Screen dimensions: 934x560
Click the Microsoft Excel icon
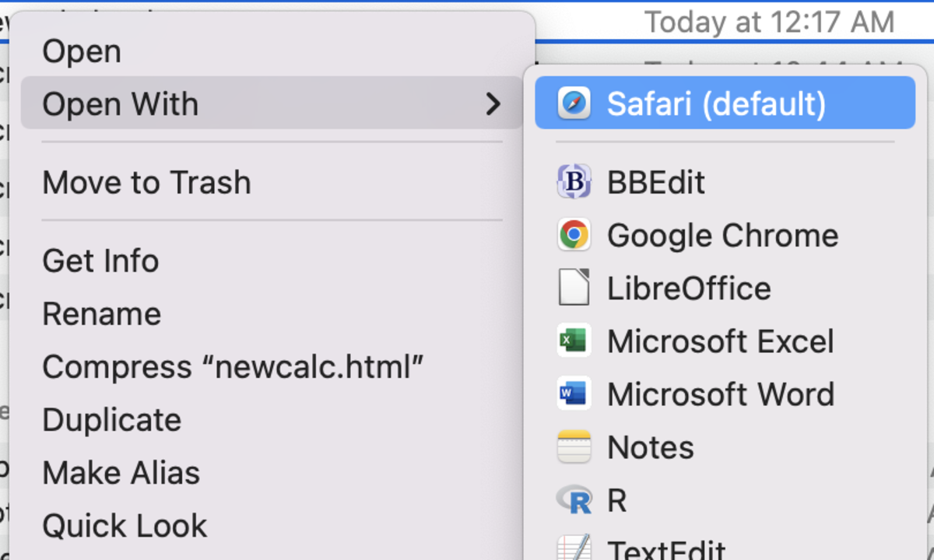click(x=574, y=341)
